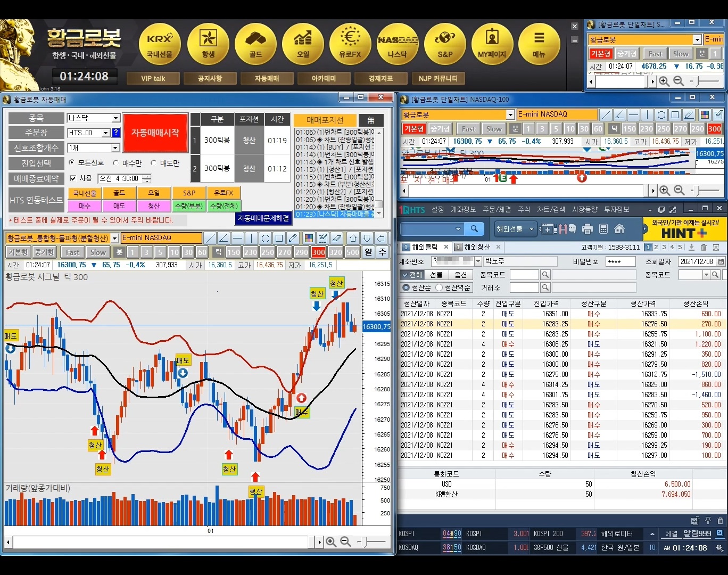The height and width of the screenshot is (575, 728).
Task: Select pencil tool in main chart toolbar
Action: [293, 238]
